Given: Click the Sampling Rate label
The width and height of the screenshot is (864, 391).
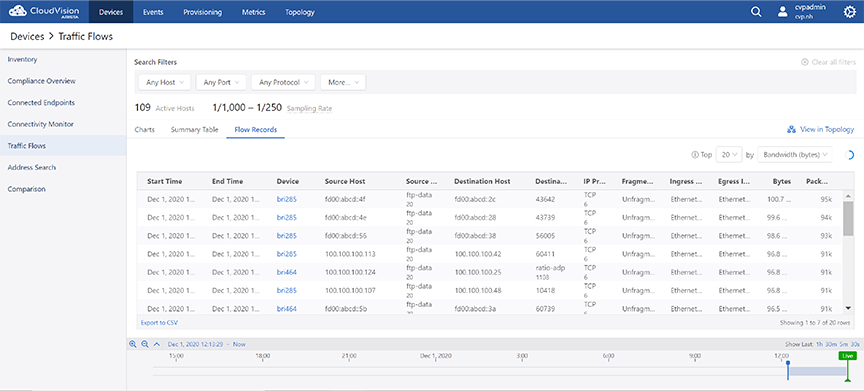Looking at the screenshot, I should (x=309, y=109).
